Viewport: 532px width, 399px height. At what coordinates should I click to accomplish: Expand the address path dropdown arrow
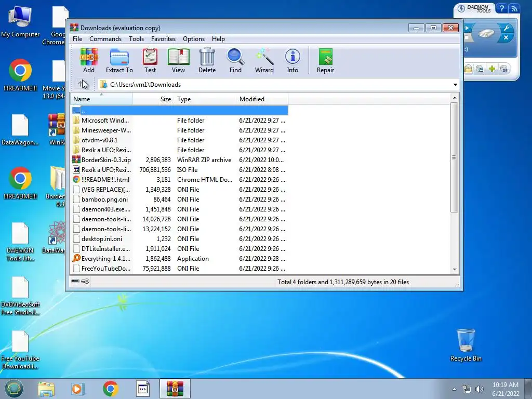pyautogui.click(x=455, y=85)
